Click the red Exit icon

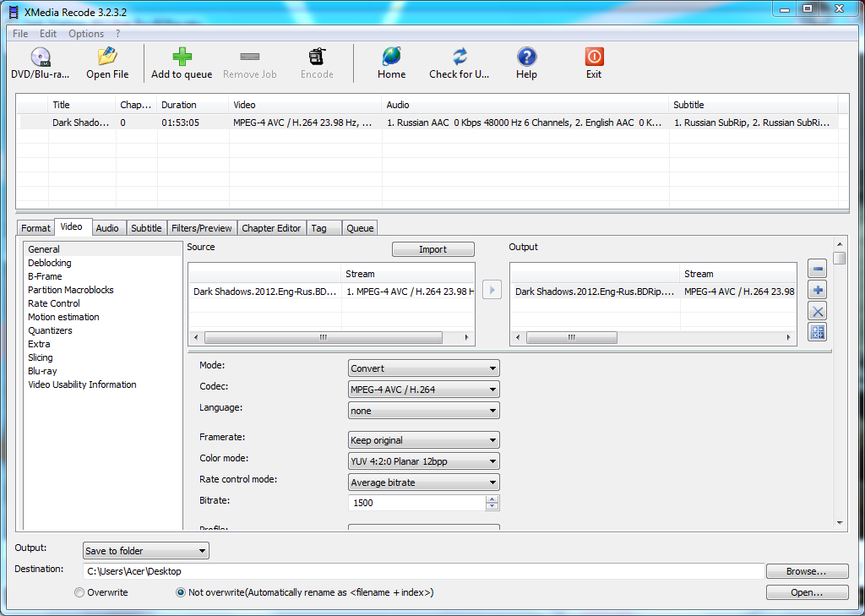pos(594,57)
